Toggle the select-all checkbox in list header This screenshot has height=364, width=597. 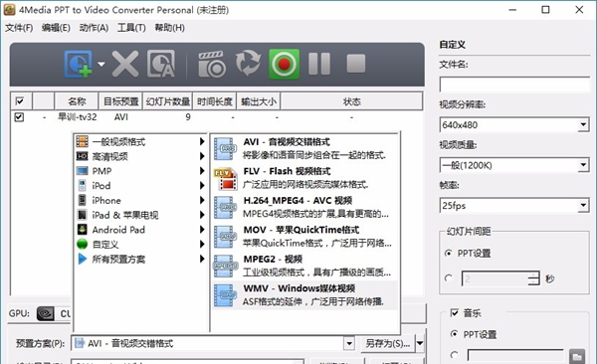click(x=20, y=101)
